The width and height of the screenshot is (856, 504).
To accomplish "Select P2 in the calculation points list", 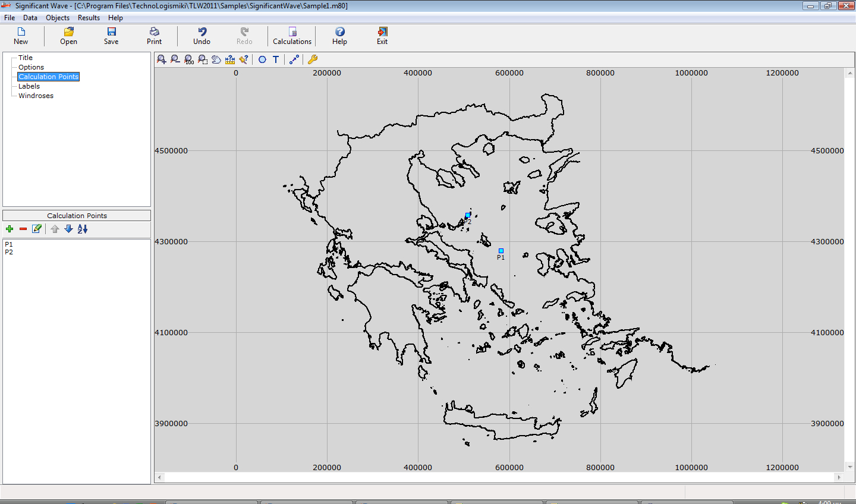I will (x=9, y=252).
